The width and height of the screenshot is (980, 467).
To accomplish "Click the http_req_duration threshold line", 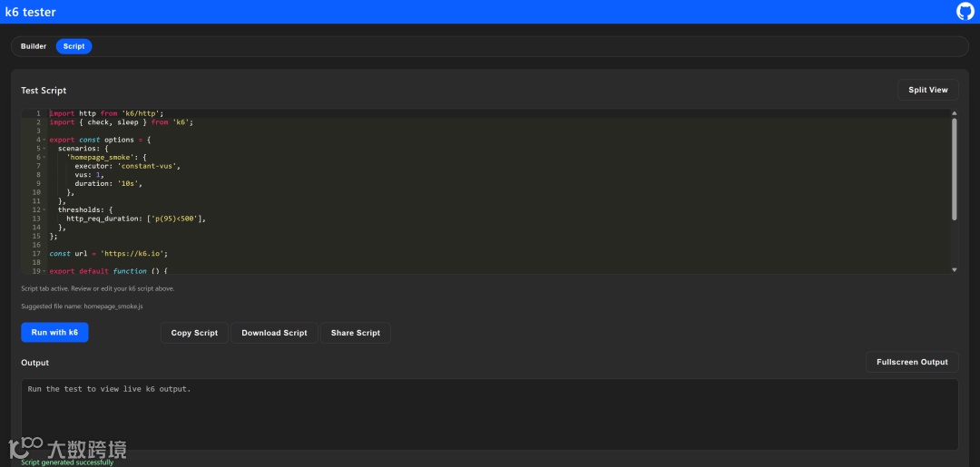I will click(135, 219).
